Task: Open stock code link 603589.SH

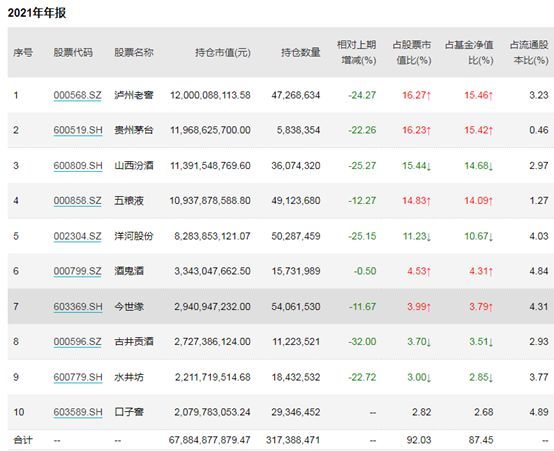Action: pyautogui.click(x=78, y=412)
